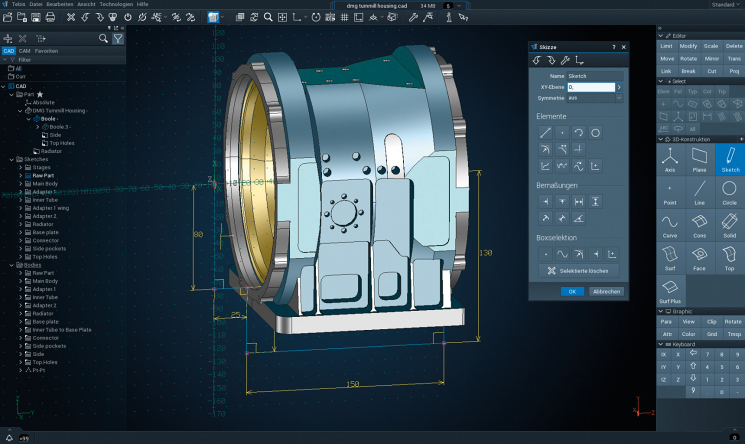
Task: Click the magnifier search icon in tree panel
Action: click(x=103, y=39)
